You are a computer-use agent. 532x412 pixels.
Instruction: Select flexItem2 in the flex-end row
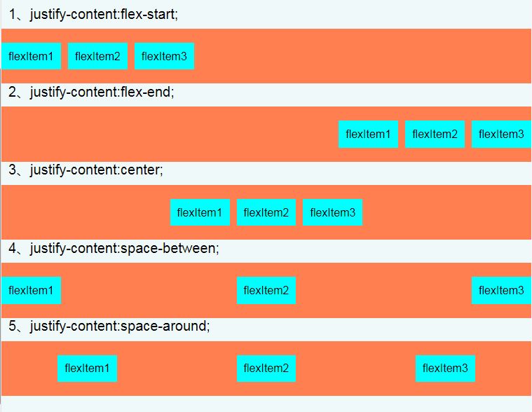click(435, 134)
